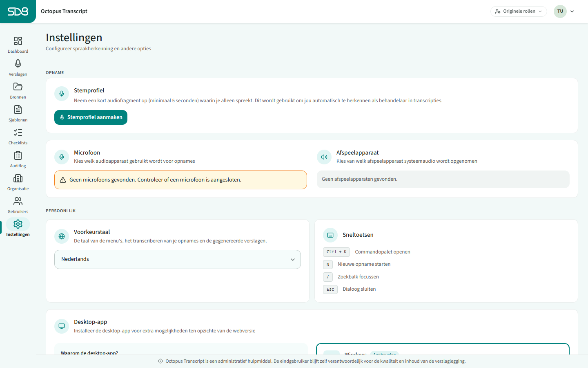Click the Ctrl + K shortcut key
The image size is (588, 368).
[x=336, y=252]
